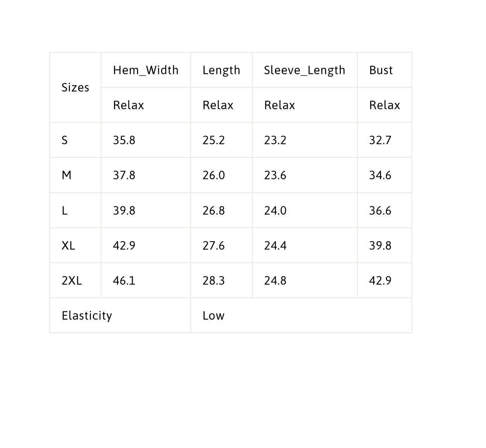This screenshot has height=448, width=486.
Task: Click the Elasticity label cell
Action: point(87,315)
